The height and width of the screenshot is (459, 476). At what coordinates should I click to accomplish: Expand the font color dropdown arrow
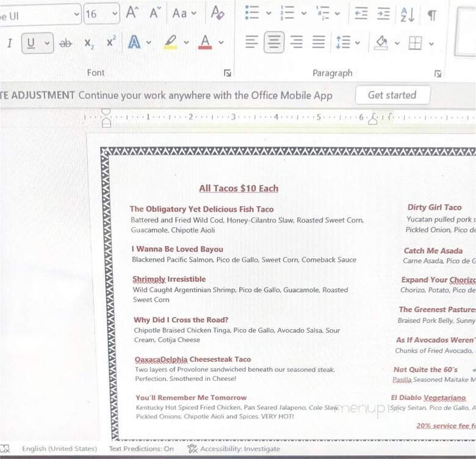[x=221, y=42]
